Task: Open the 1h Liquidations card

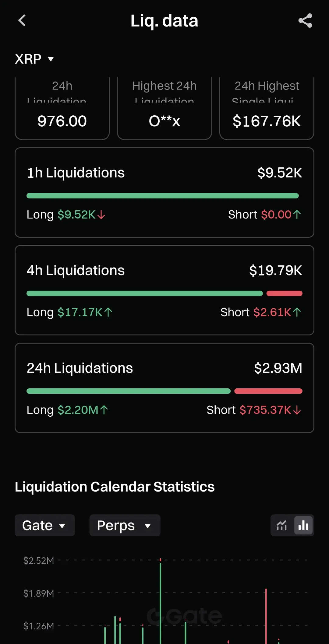Action: point(164,173)
